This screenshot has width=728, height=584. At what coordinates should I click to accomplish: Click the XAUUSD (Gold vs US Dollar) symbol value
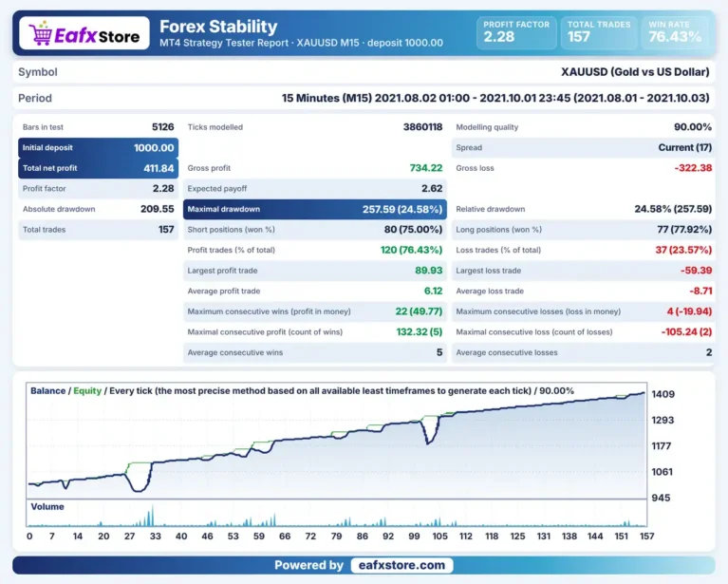click(x=635, y=72)
